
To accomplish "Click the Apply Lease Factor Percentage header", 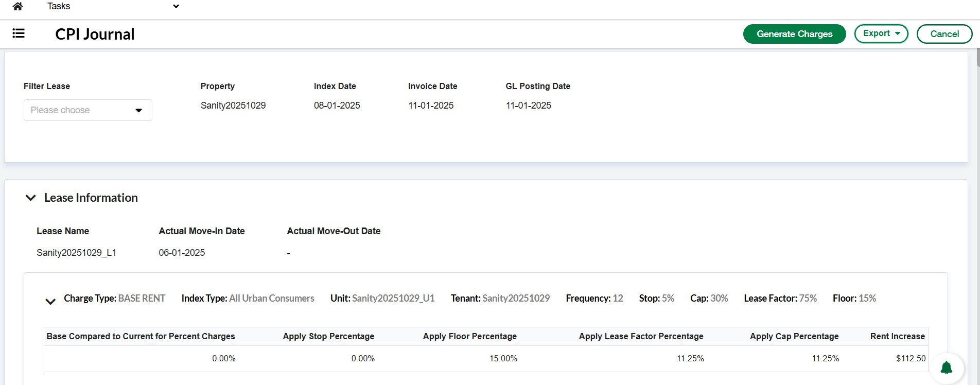I will tap(641, 336).
